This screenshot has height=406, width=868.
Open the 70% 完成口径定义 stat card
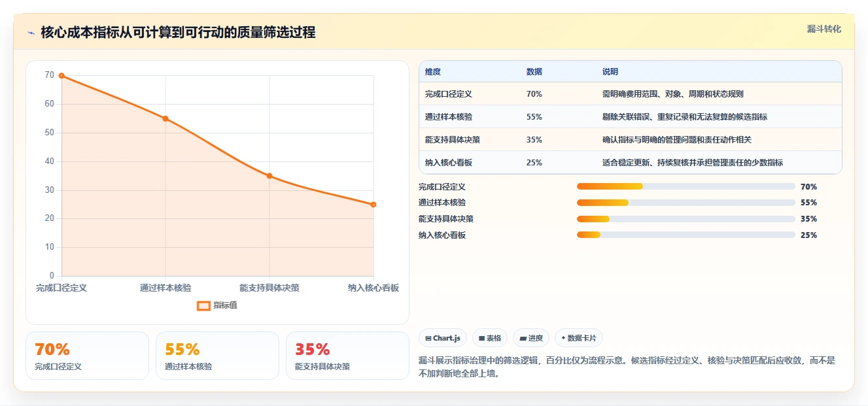tap(87, 356)
